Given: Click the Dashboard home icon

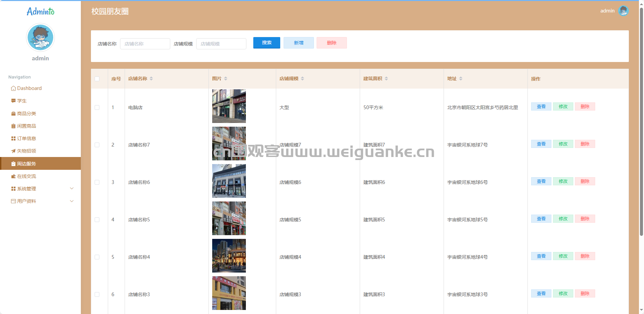Looking at the screenshot, I should pyautogui.click(x=13, y=88).
